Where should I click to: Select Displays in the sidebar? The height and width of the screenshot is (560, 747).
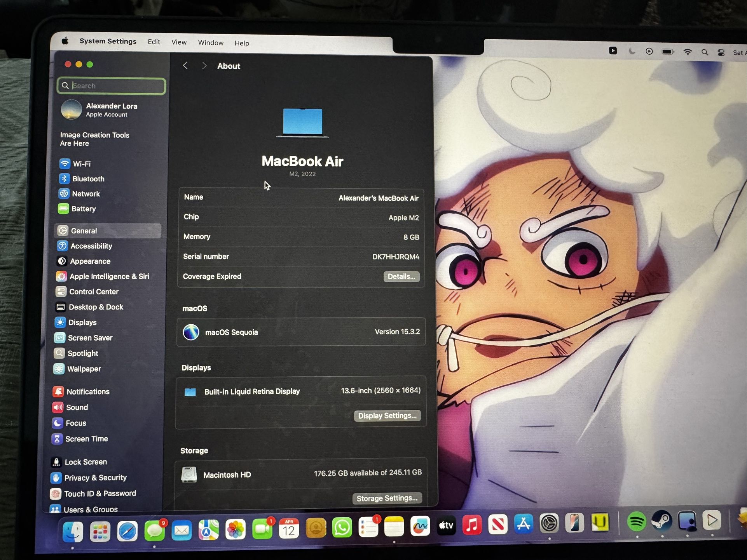pos(76,322)
